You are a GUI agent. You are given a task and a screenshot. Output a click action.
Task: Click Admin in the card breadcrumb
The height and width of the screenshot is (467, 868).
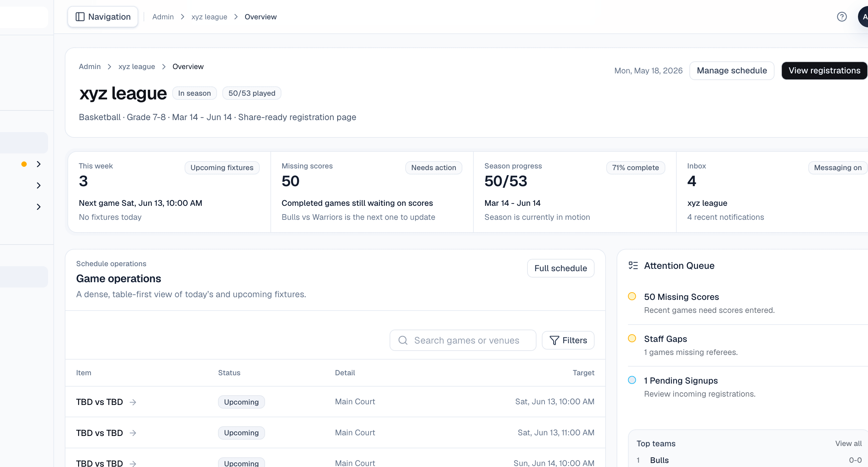point(89,67)
